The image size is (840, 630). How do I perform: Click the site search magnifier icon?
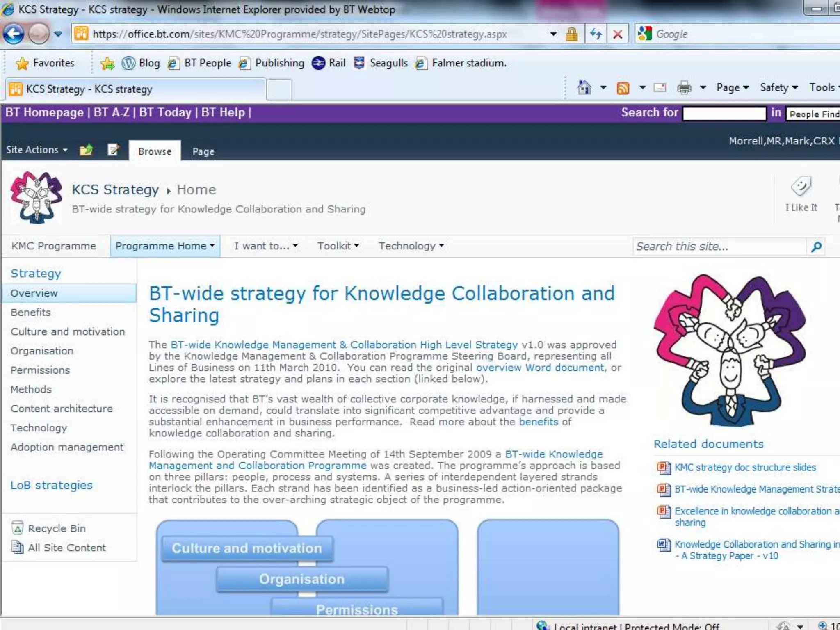(x=816, y=247)
